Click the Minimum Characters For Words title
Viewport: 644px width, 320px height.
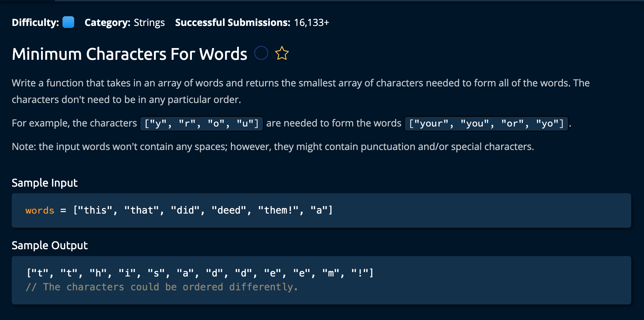(129, 54)
